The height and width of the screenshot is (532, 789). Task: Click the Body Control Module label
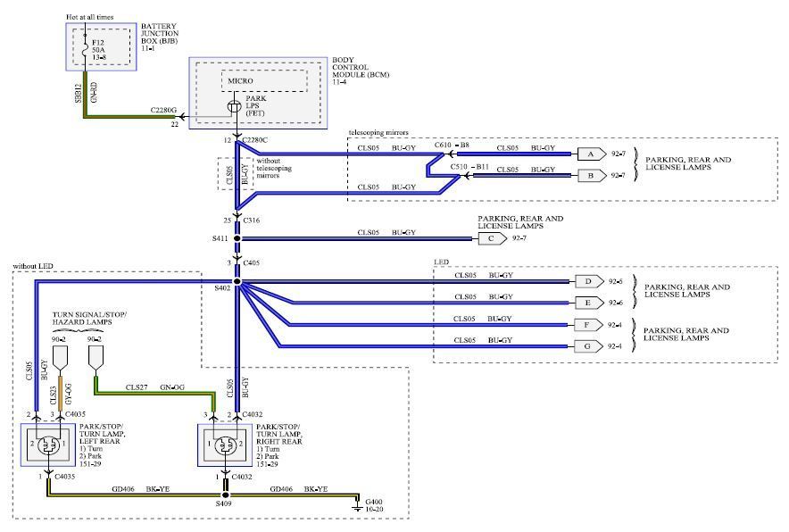tap(361, 74)
